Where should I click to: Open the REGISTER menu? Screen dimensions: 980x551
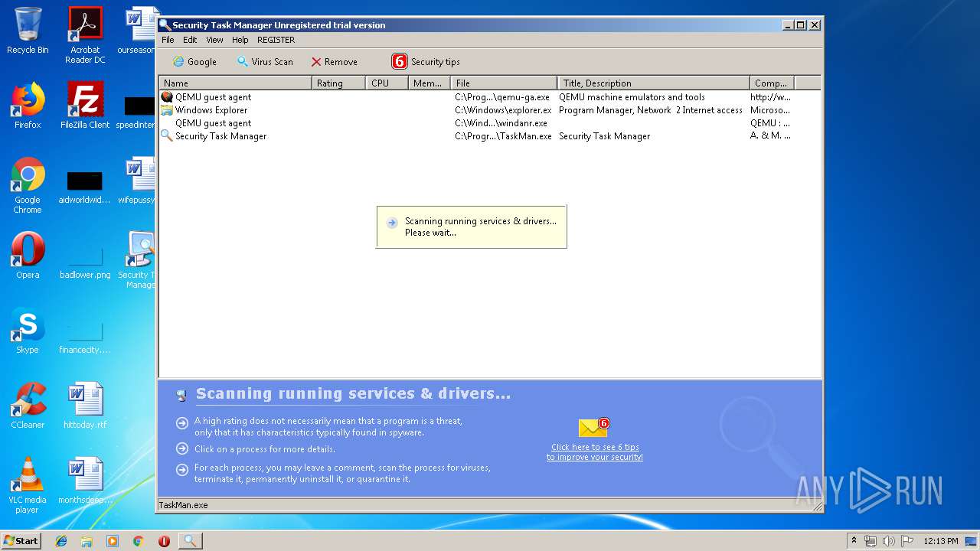pyautogui.click(x=276, y=40)
